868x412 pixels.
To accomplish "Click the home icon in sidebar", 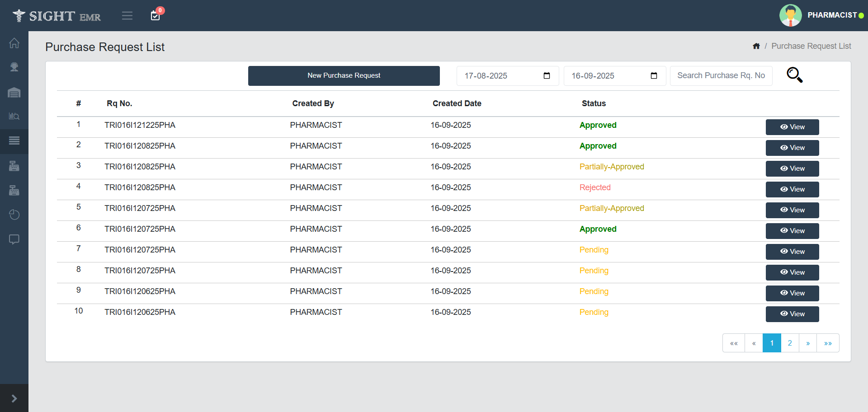I will click(x=14, y=43).
